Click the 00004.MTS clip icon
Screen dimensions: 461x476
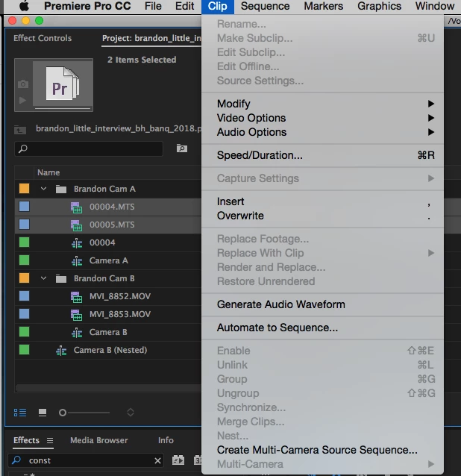(x=77, y=207)
